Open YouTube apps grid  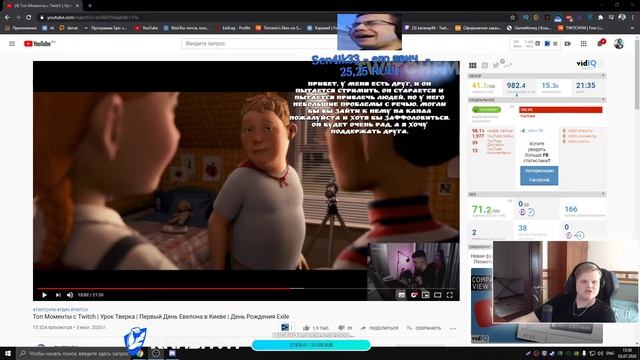click(584, 44)
